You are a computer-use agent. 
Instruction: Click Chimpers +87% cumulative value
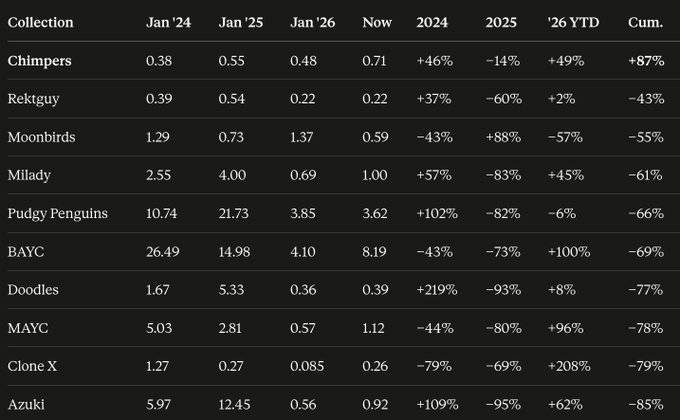tap(646, 61)
